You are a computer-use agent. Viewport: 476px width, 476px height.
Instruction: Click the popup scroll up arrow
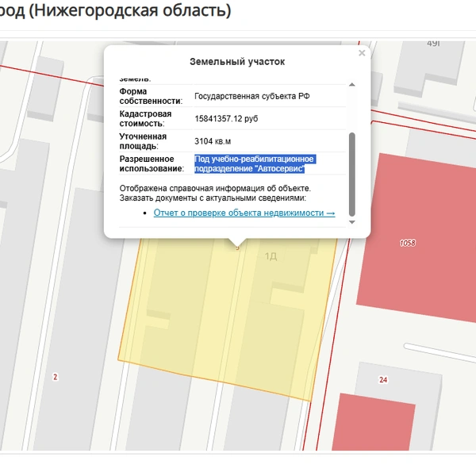point(351,85)
